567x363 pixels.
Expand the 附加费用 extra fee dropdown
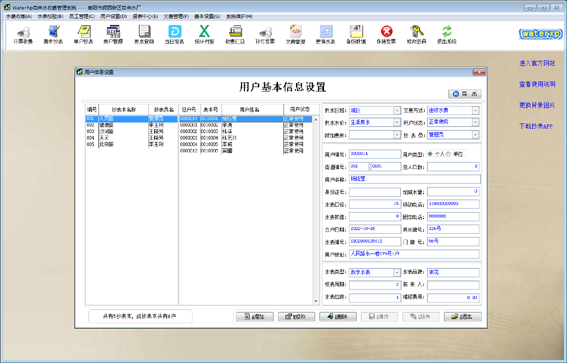[397, 134]
